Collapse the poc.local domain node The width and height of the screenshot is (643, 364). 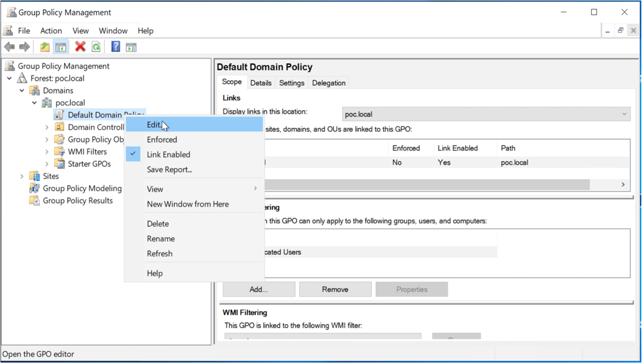[34, 103]
